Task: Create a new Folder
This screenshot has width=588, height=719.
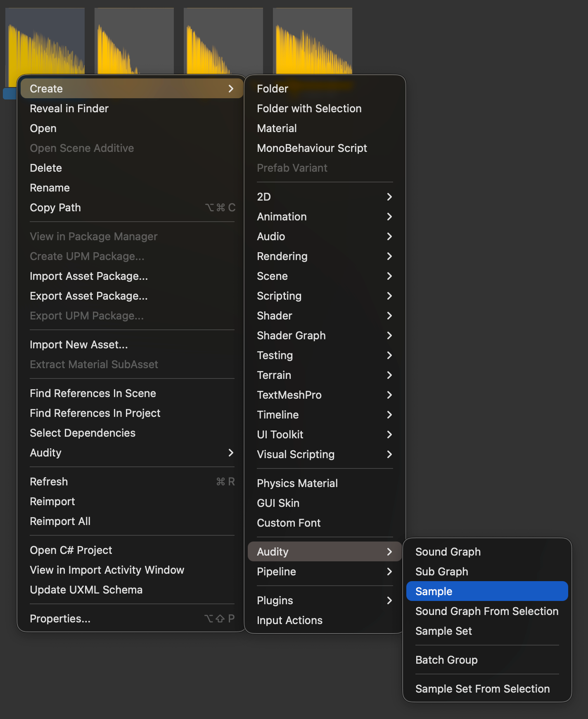Action: [x=325, y=88]
